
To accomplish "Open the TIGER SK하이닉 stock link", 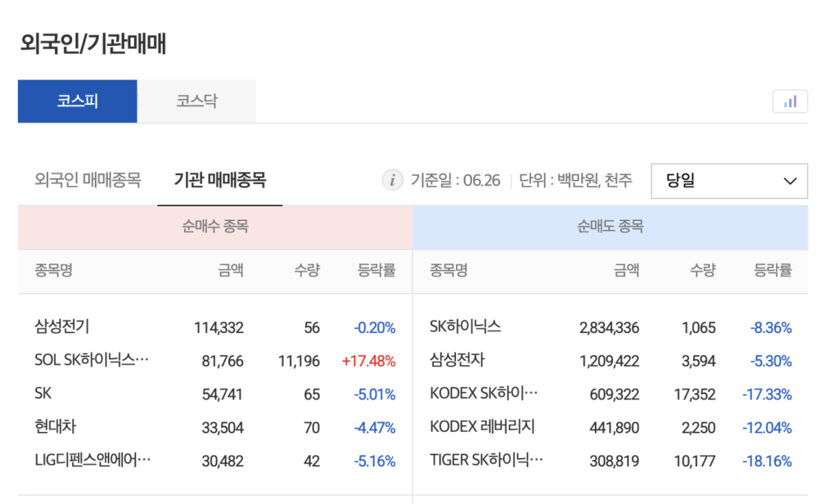I will [486, 460].
